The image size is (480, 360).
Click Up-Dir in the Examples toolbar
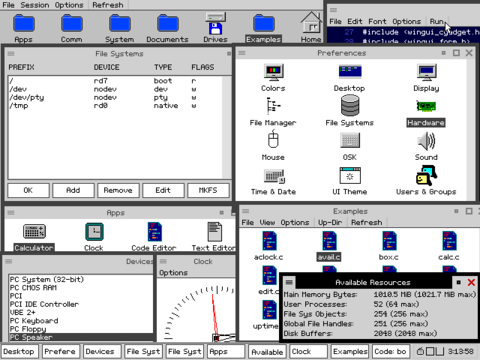point(330,222)
